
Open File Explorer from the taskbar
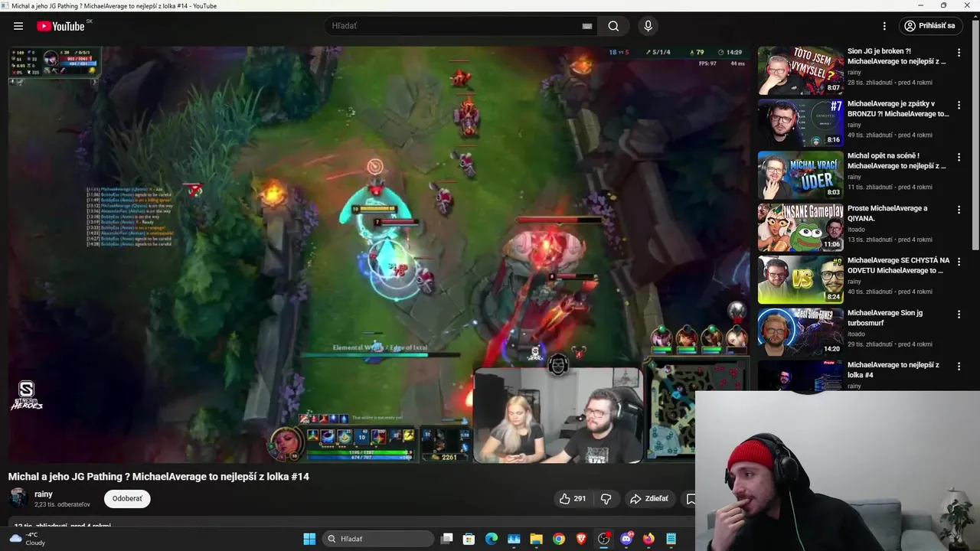(x=536, y=539)
